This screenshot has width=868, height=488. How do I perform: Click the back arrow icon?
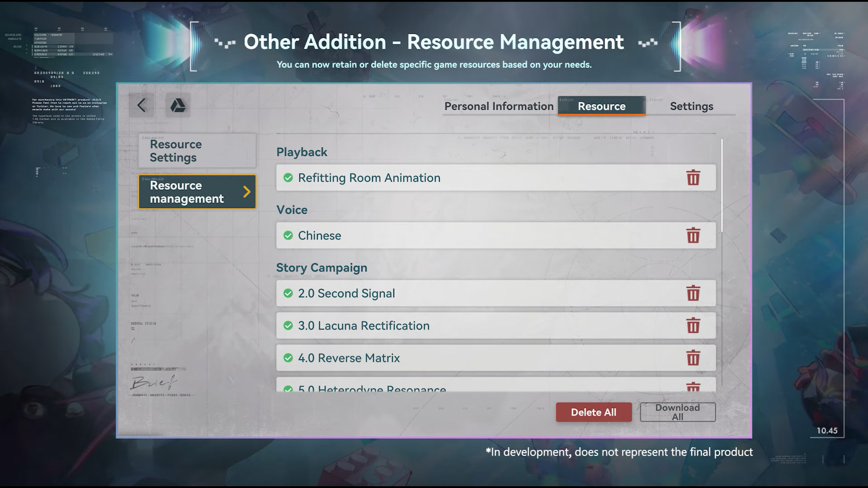(142, 105)
